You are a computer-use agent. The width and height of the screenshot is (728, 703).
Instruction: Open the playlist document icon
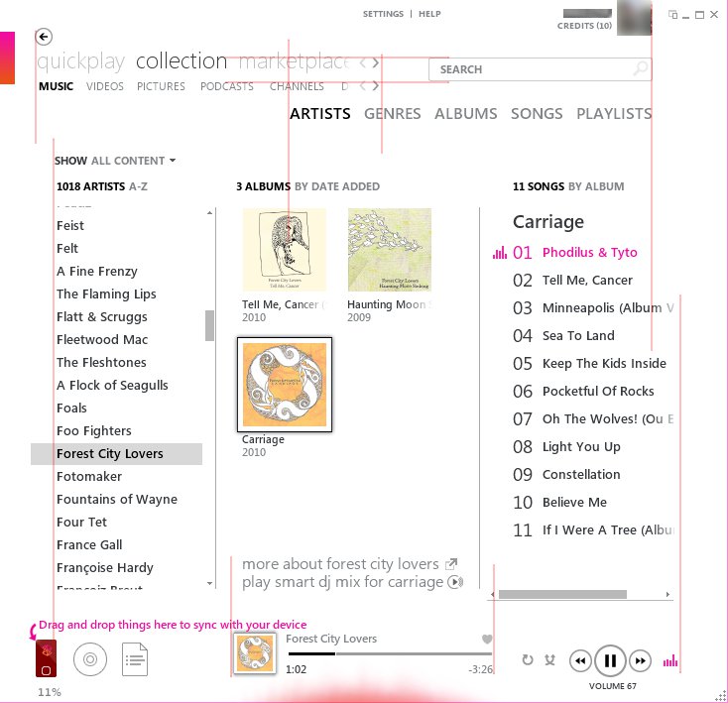click(135, 659)
